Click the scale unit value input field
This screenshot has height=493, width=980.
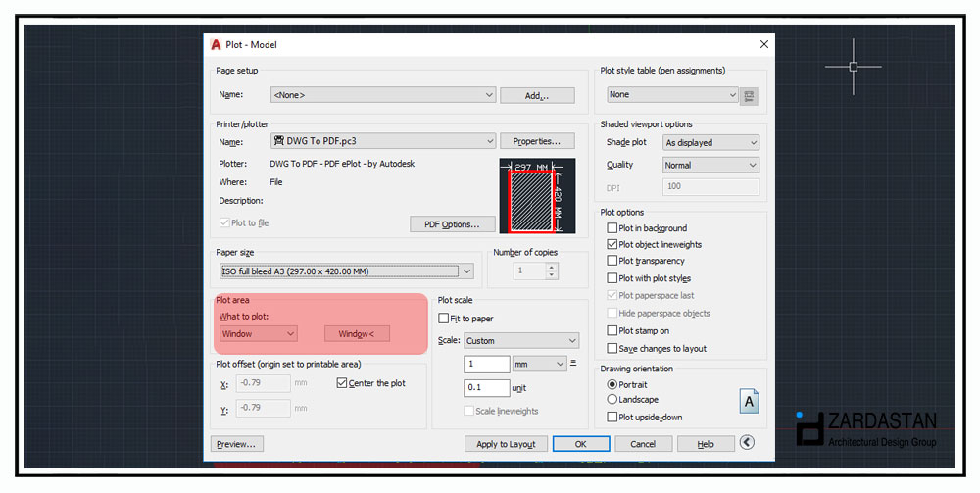486,388
